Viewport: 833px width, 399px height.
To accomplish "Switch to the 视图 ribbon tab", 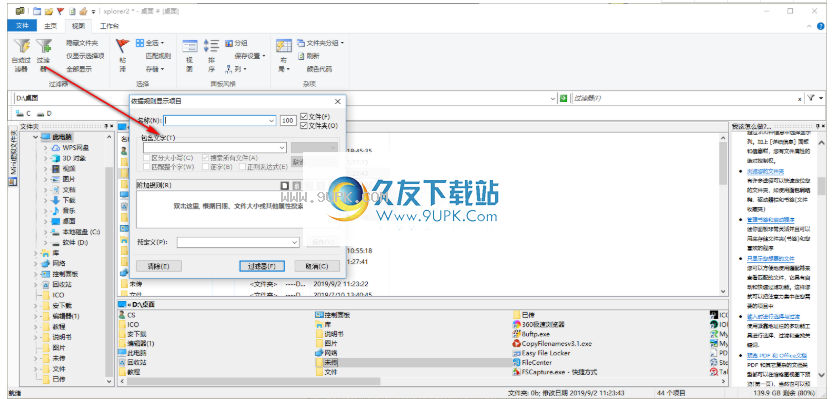I will click(x=78, y=26).
